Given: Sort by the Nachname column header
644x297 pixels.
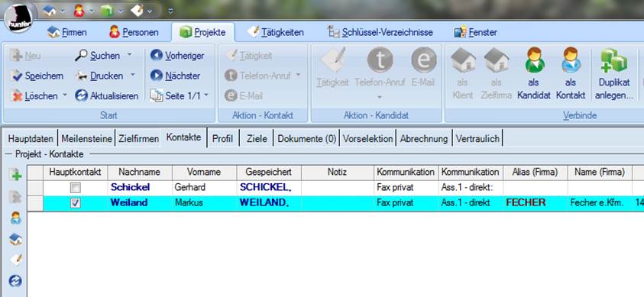Looking at the screenshot, I should tap(140, 173).
